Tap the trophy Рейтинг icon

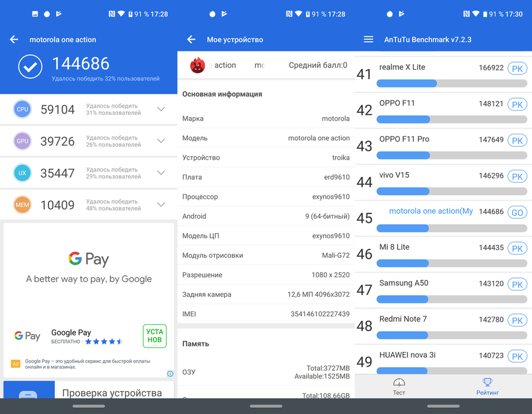488,382
